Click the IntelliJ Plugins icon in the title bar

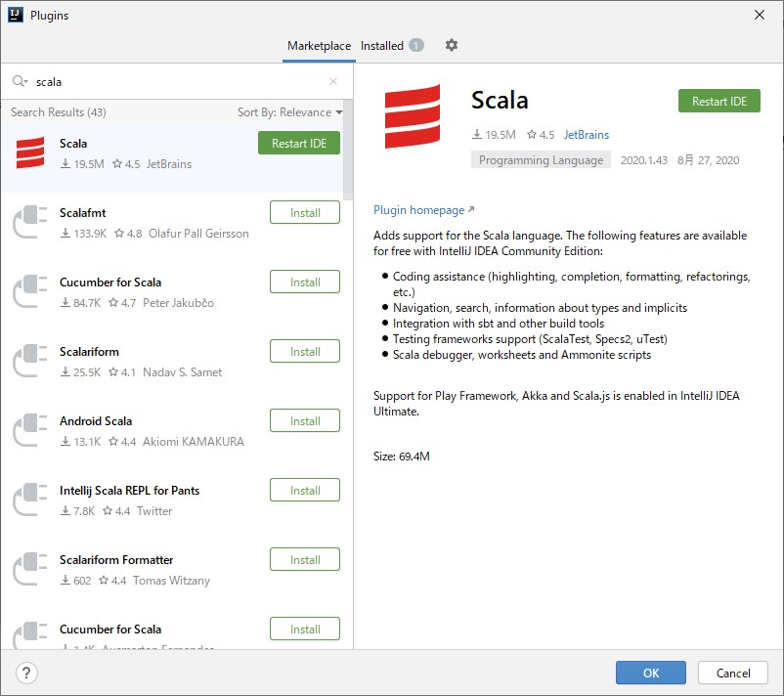[x=14, y=15]
